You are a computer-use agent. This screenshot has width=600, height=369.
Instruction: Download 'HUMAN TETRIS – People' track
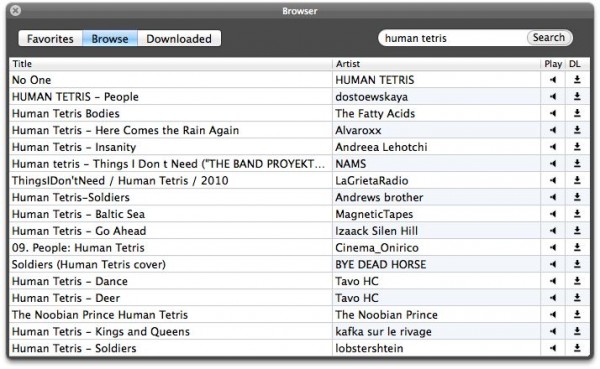pyautogui.click(x=577, y=96)
